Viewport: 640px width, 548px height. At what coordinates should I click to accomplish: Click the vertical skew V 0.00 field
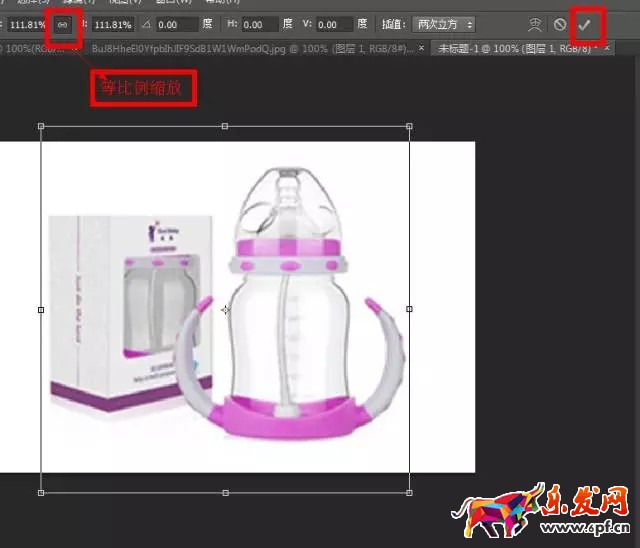click(x=335, y=25)
